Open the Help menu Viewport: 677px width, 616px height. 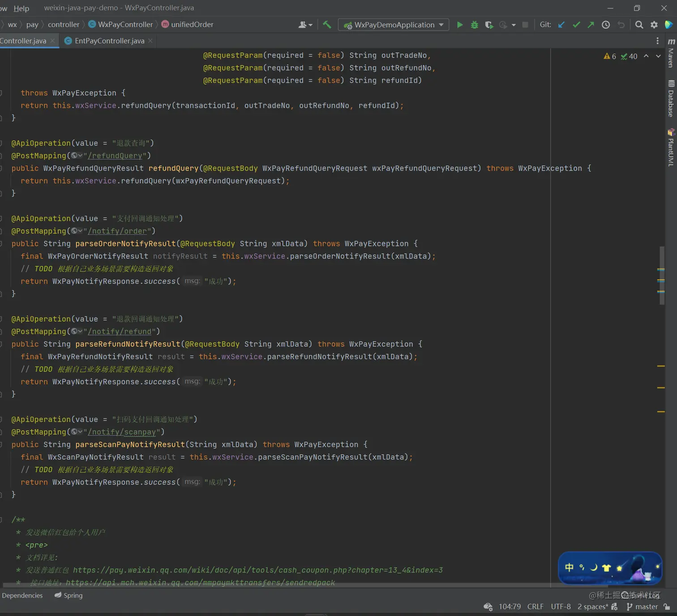click(21, 8)
